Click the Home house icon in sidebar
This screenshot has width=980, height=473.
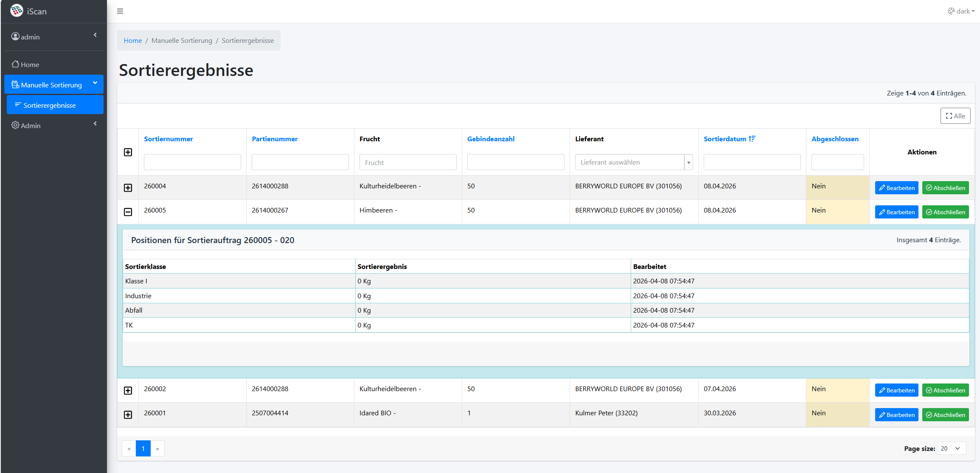15,64
